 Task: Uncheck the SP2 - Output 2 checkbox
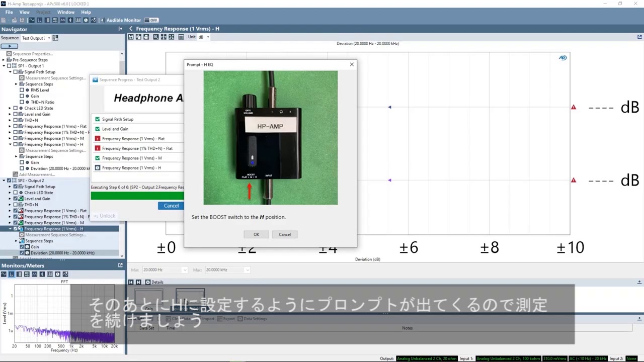9,180
